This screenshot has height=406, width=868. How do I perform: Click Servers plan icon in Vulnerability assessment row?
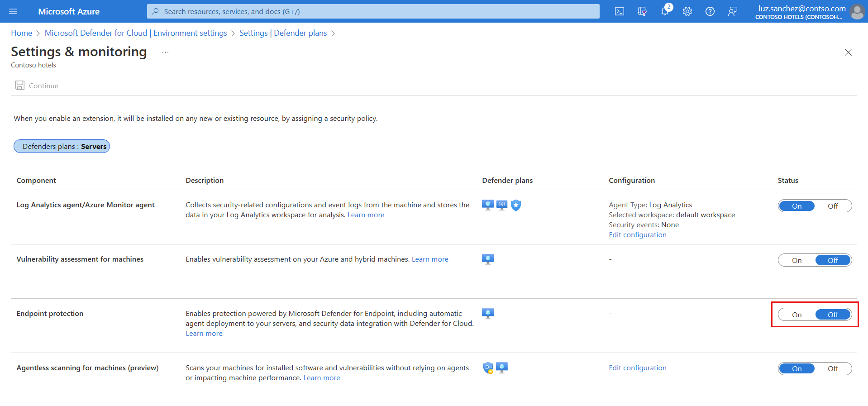point(488,259)
